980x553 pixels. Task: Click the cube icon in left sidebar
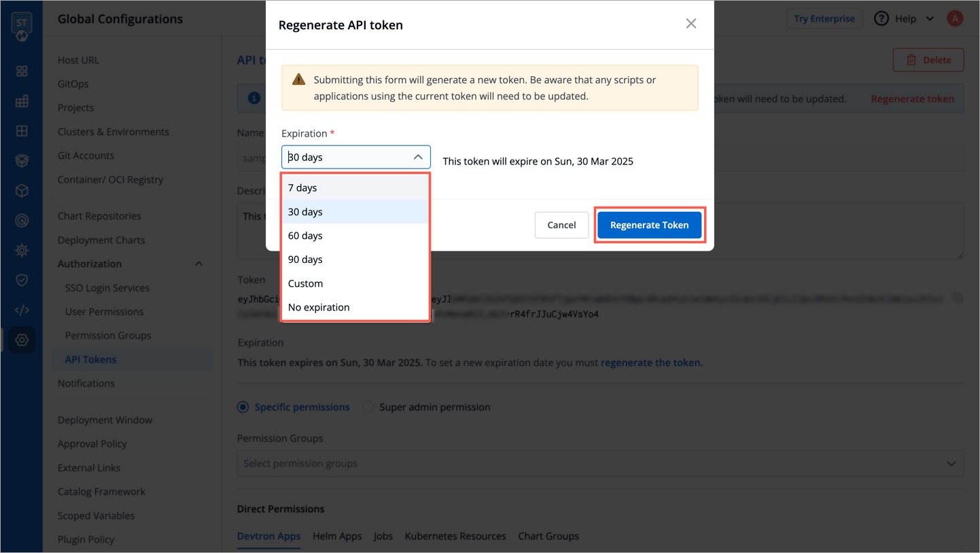tap(22, 191)
